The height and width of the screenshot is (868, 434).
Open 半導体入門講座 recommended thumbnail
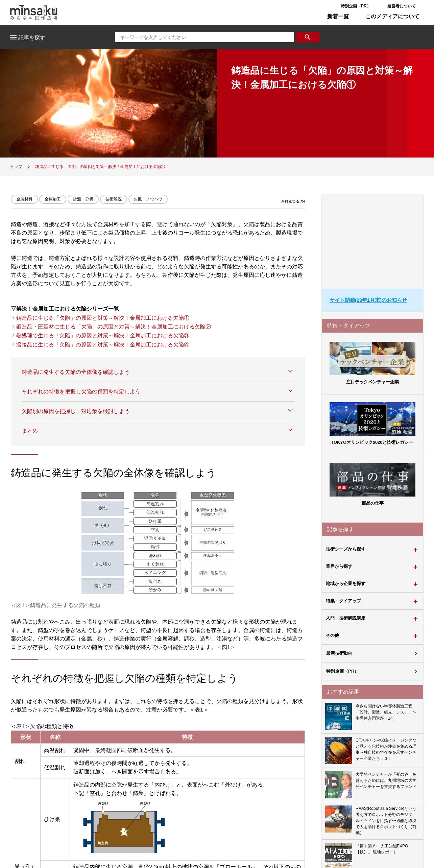pyautogui.click(x=339, y=717)
